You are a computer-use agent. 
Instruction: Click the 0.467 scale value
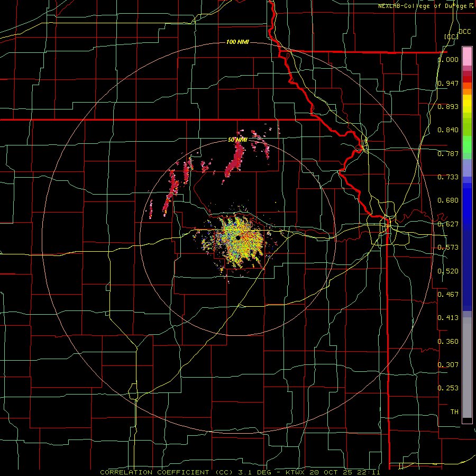pyautogui.click(x=448, y=295)
